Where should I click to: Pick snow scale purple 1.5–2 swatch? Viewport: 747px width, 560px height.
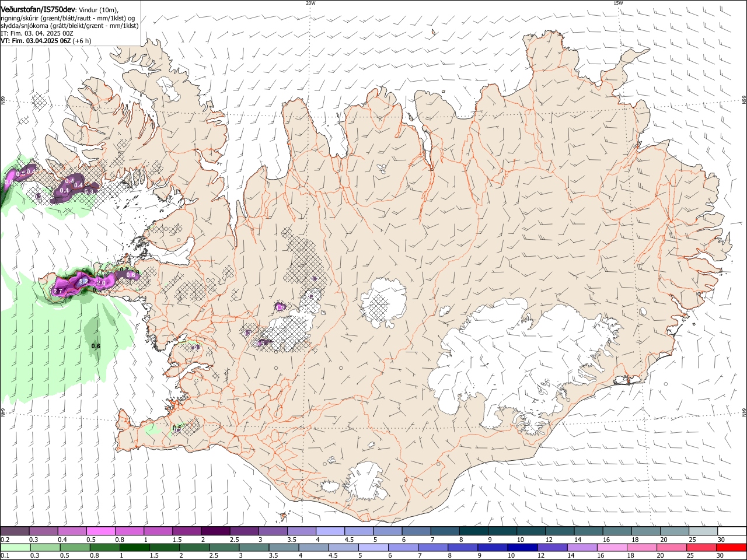pos(187,531)
